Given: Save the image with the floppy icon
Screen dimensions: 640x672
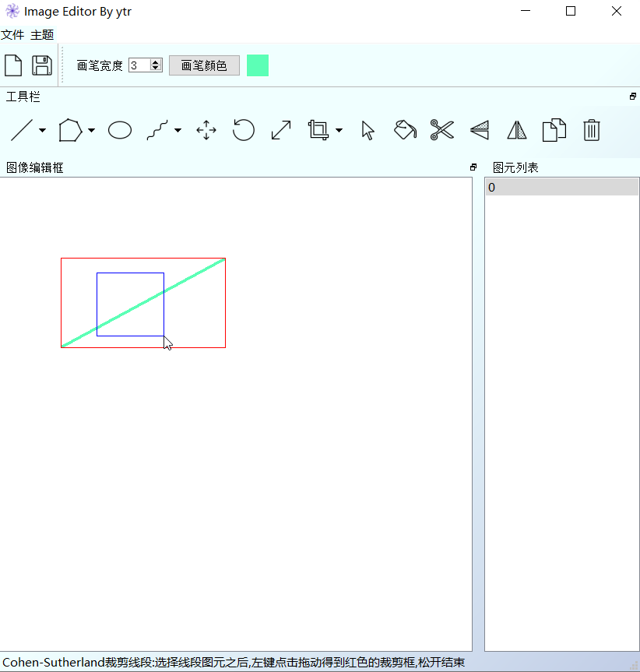Looking at the screenshot, I should tap(41, 65).
